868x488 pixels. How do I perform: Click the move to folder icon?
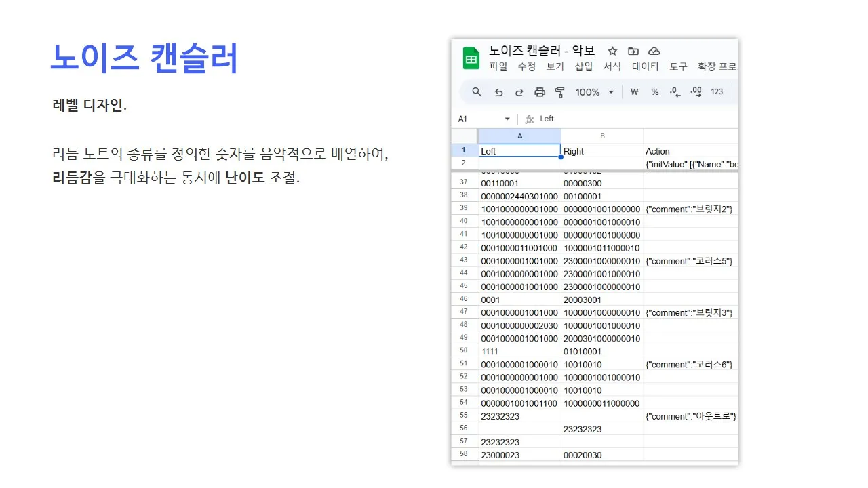click(x=633, y=51)
